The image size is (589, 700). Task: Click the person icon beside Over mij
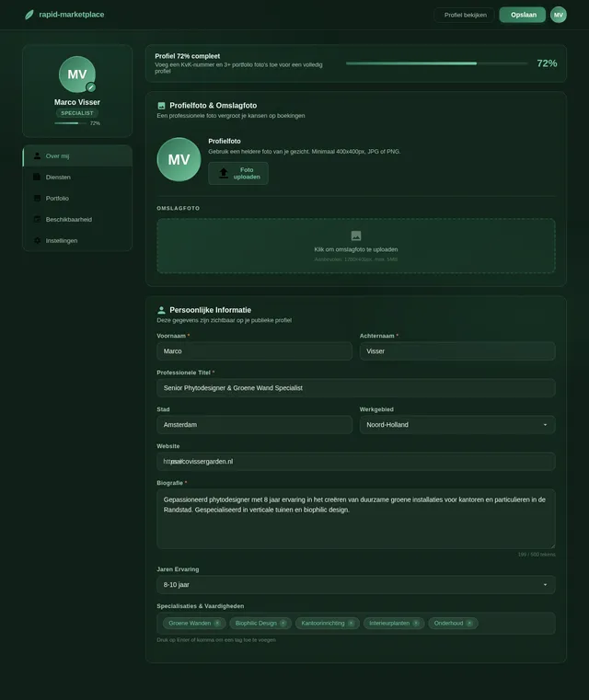pyautogui.click(x=37, y=155)
